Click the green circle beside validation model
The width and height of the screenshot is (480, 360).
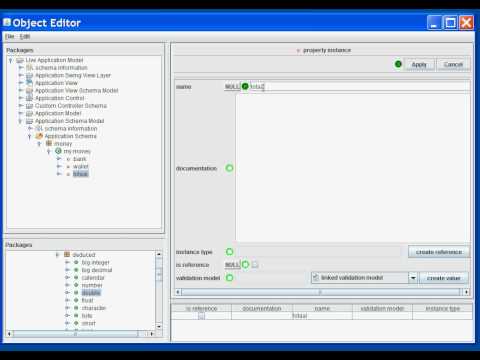[229, 278]
